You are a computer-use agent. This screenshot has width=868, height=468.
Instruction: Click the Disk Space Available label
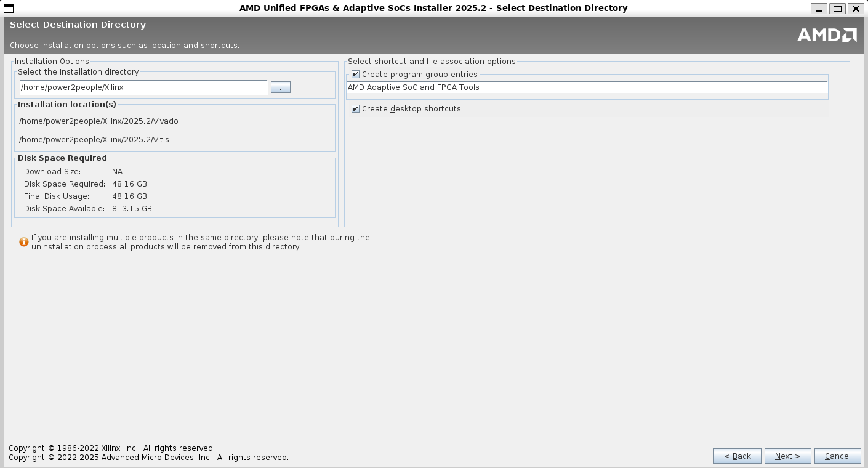pyautogui.click(x=65, y=209)
